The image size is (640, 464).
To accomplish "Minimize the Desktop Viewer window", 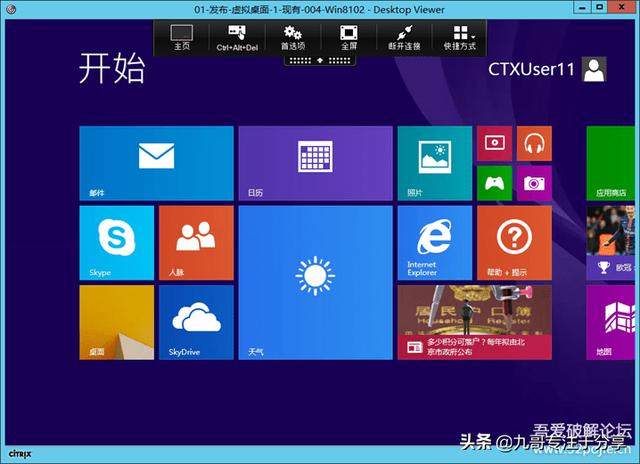I will (x=582, y=7).
